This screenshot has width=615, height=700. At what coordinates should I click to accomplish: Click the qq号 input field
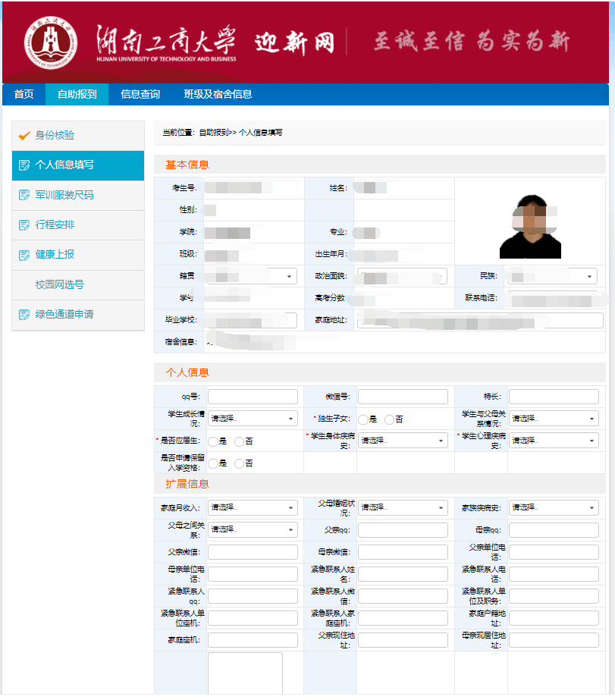coord(253,396)
